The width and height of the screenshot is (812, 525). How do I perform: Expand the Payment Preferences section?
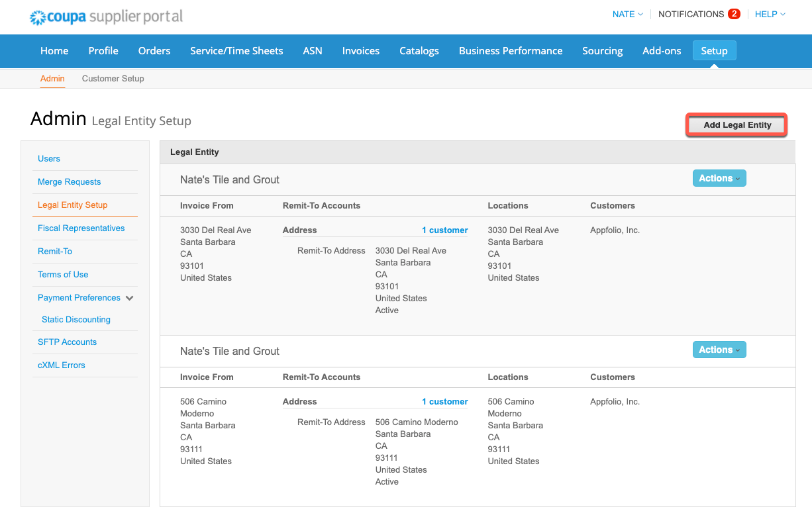pyautogui.click(x=78, y=297)
